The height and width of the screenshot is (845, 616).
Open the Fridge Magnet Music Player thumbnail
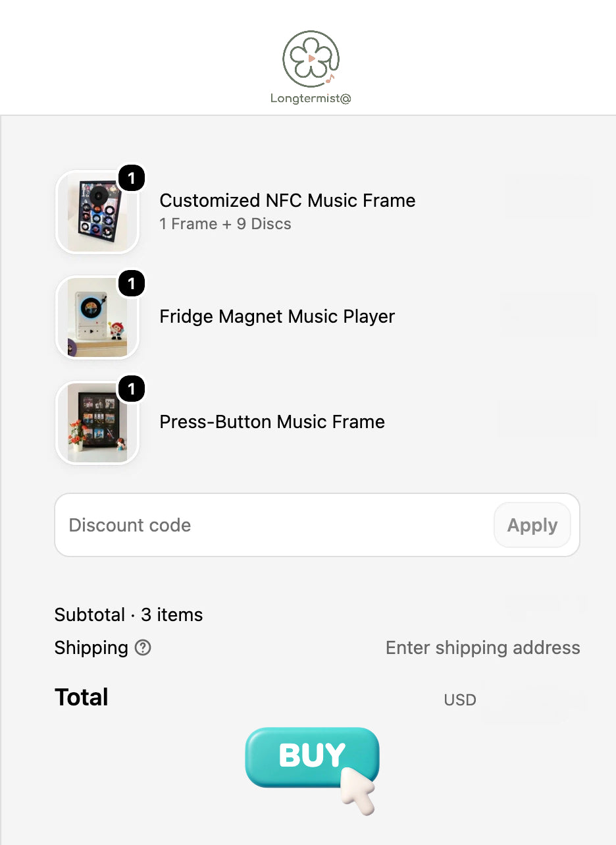(x=97, y=317)
